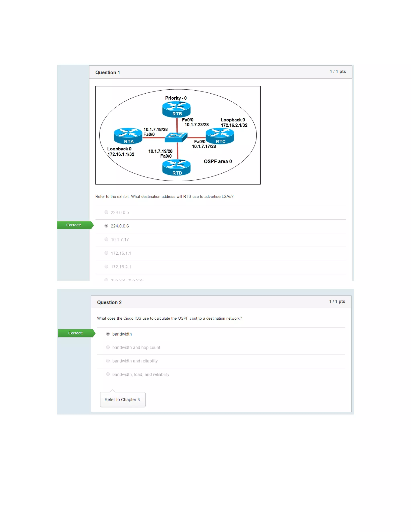Viewport: 411px width, 532px height.
Task: Pick the 172.16.2.1 radio button
Action: point(106,267)
